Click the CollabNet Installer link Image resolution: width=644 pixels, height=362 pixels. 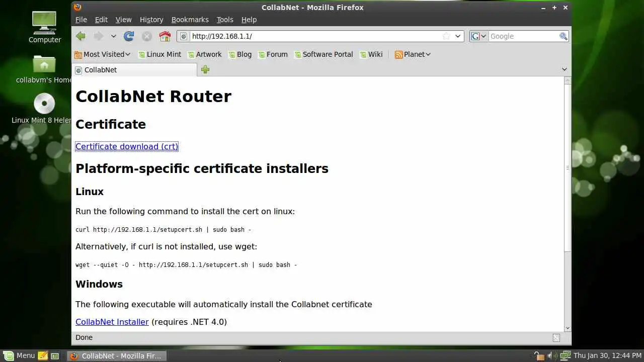pos(112,322)
